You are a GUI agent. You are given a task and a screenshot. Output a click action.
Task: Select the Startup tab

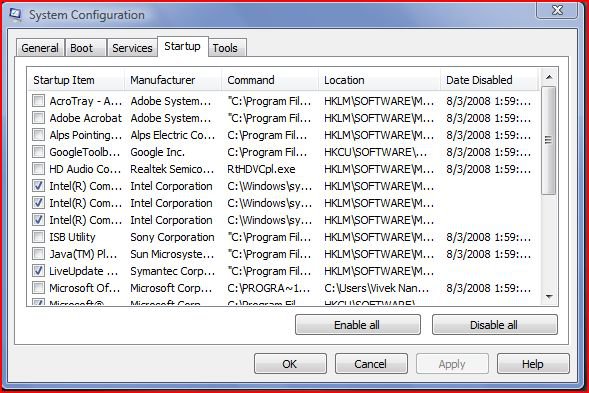pyautogui.click(x=183, y=47)
